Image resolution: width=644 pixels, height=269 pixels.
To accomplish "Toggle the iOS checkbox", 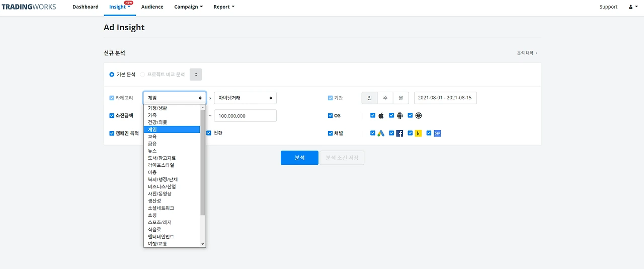I will tap(373, 115).
